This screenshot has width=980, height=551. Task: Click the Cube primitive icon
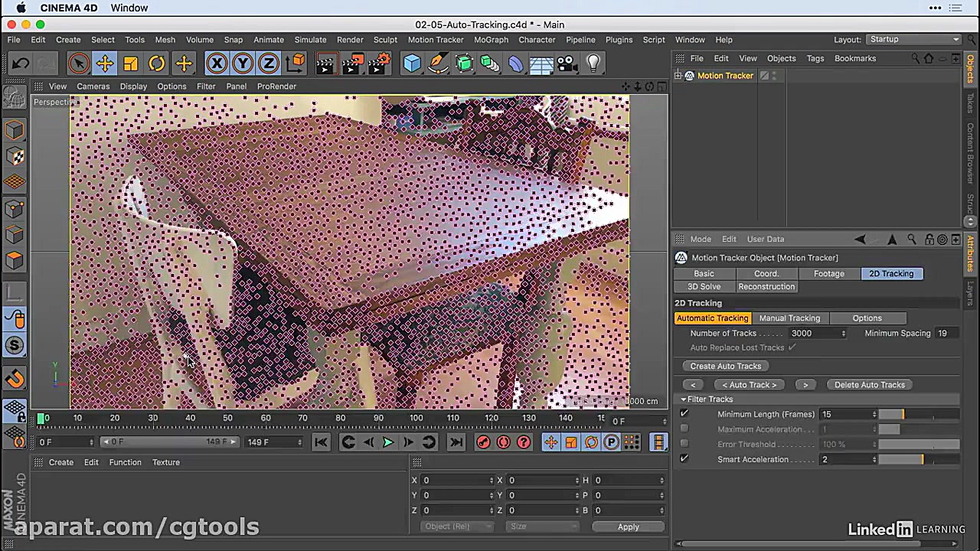pos(412,64)
